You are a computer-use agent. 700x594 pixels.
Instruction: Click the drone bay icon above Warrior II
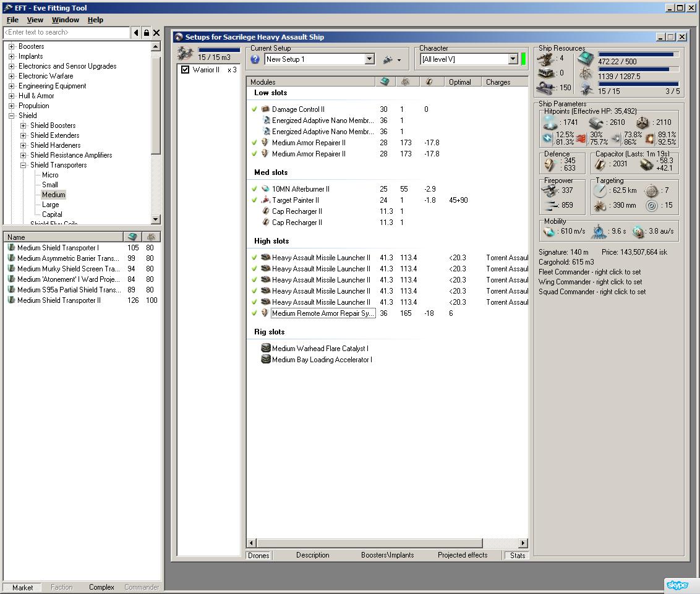point(185,54)
